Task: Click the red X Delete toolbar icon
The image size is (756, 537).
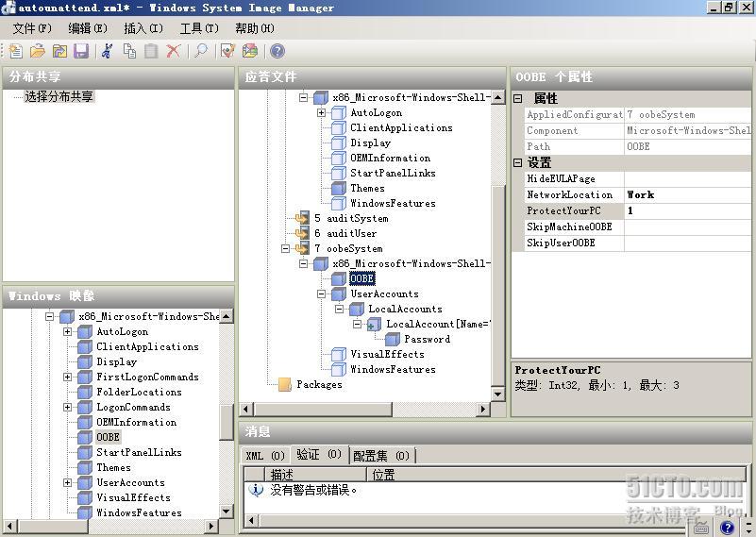Action: (173, 51)
